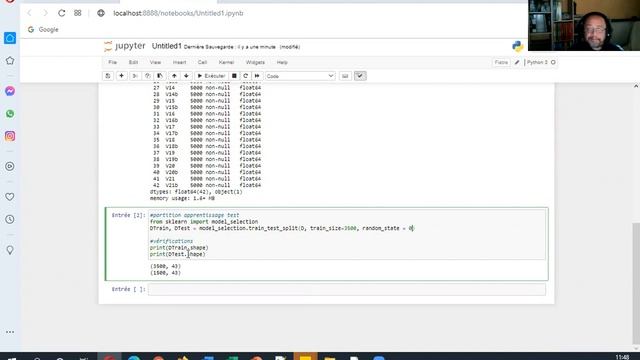Open home icon in browser sidebar
The image size is (640, 360).
(x=10, y=38)
